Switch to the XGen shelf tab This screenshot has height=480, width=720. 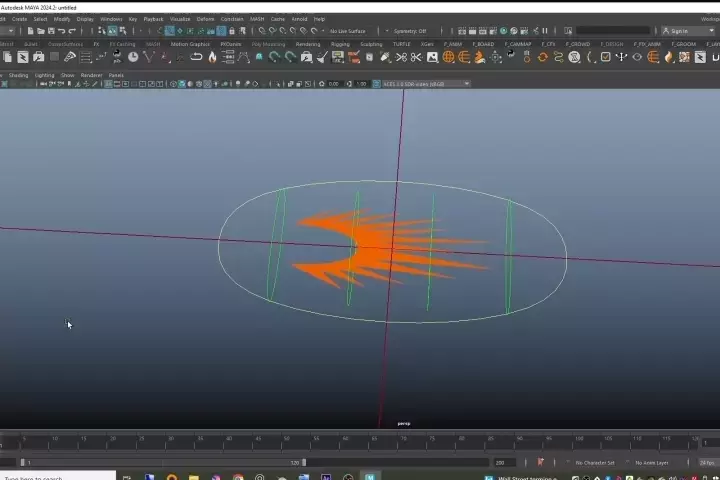[x=427, y=44]
